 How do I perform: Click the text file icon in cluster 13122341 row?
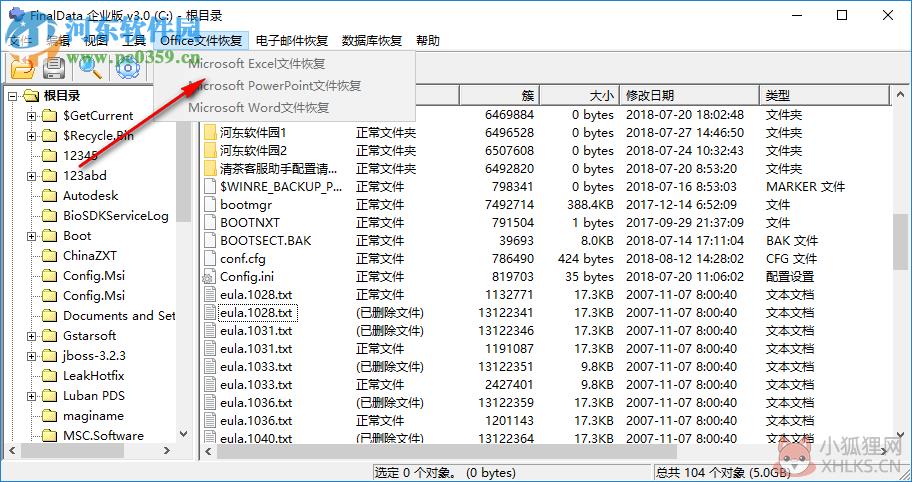[x=210, y=313]
